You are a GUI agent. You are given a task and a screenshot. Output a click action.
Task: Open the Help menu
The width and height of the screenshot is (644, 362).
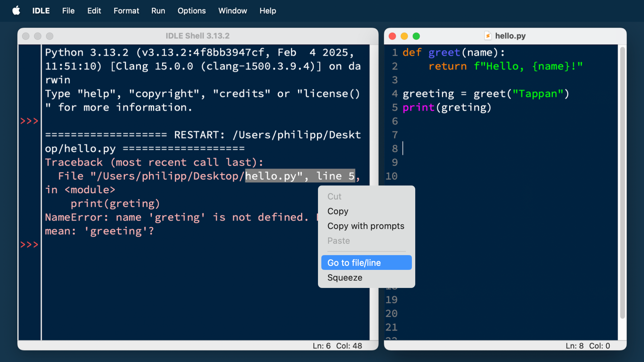point(267,11)
